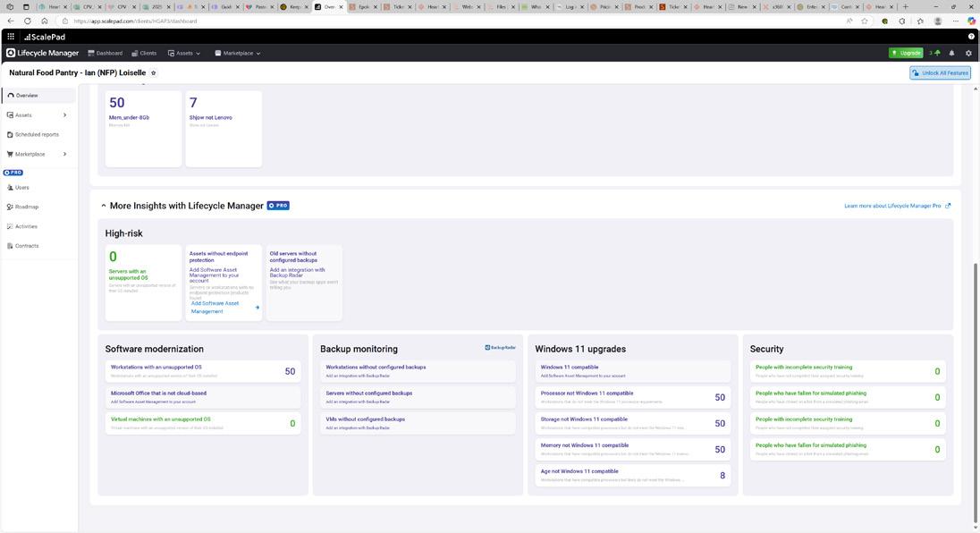Open the Clients top menu
This screenshot has height=533, width=980.
(x=144, y=53)
